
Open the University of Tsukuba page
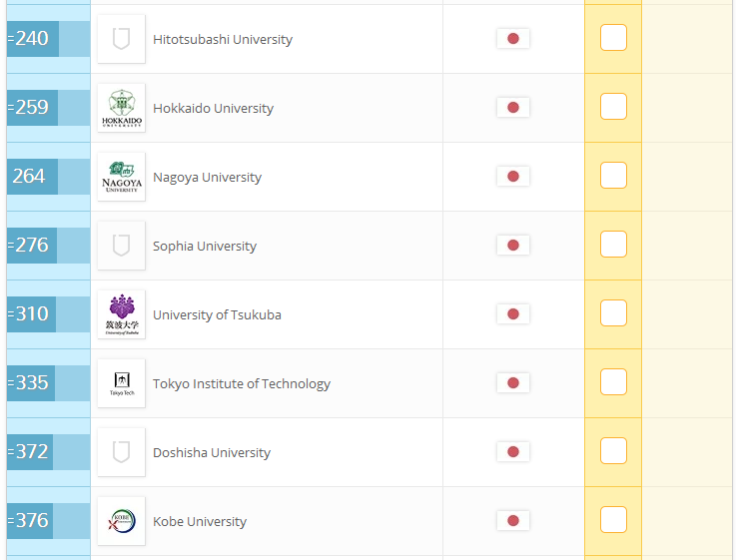pyautogui.click(x=217, y=314)
